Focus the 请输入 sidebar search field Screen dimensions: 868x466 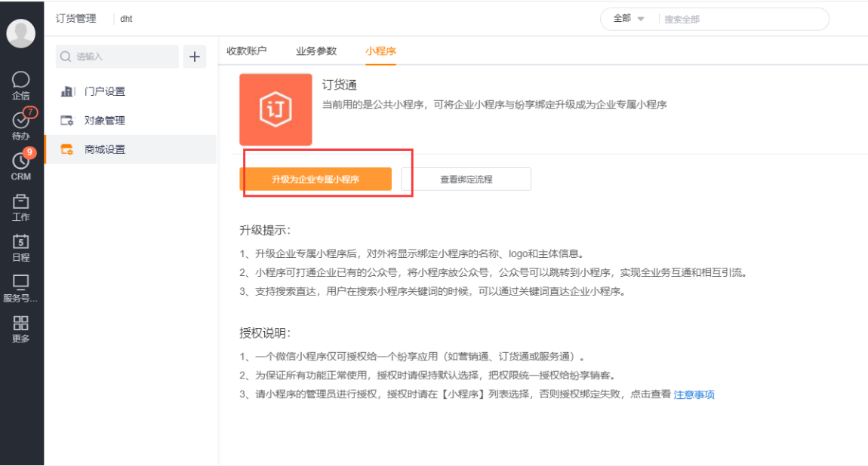(x=117, y=57)
